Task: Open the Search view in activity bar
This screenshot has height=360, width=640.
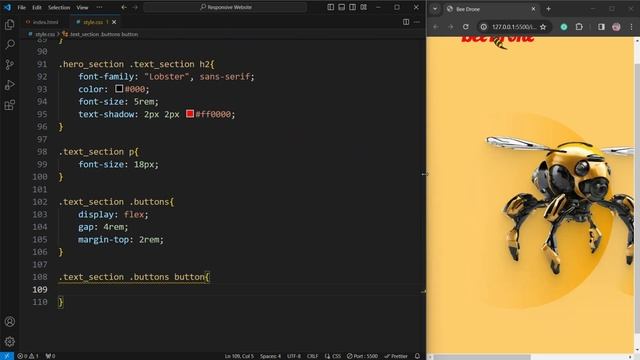Action: point(10,44)
